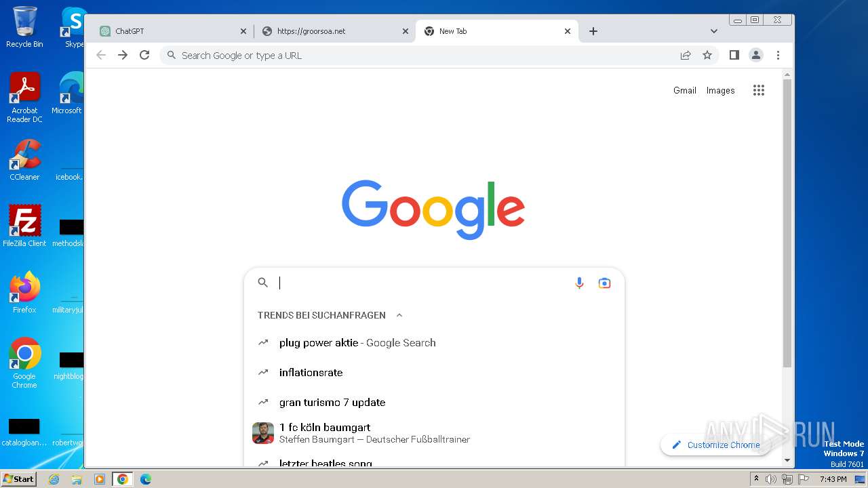Open the network icon in system tray
Screen dimensions: 868x488
787,479
